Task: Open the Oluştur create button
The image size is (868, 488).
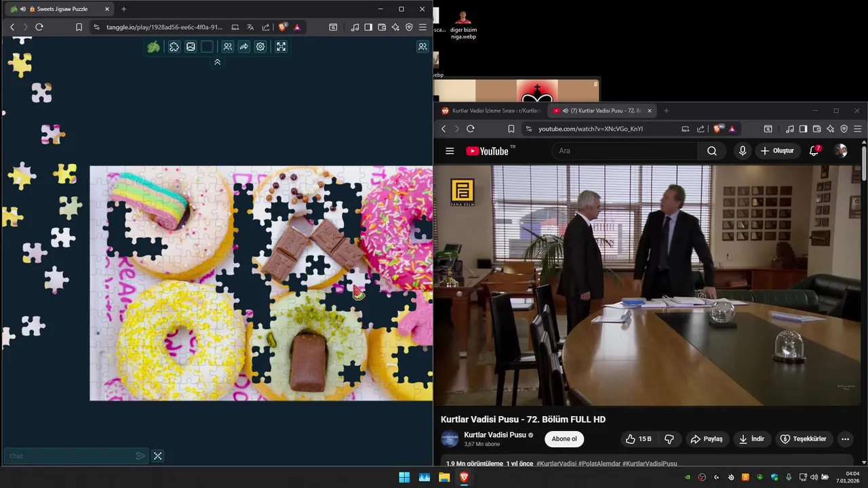Action: (777, 151)
